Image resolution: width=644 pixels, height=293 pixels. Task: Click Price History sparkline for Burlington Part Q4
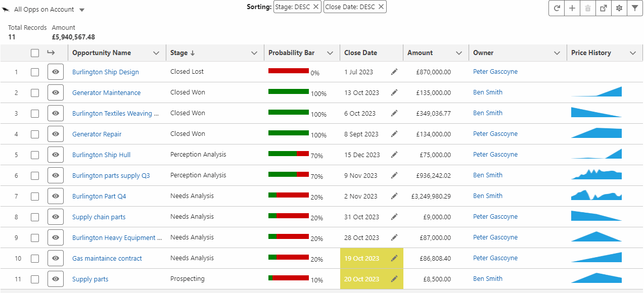[x=596, y=194]
